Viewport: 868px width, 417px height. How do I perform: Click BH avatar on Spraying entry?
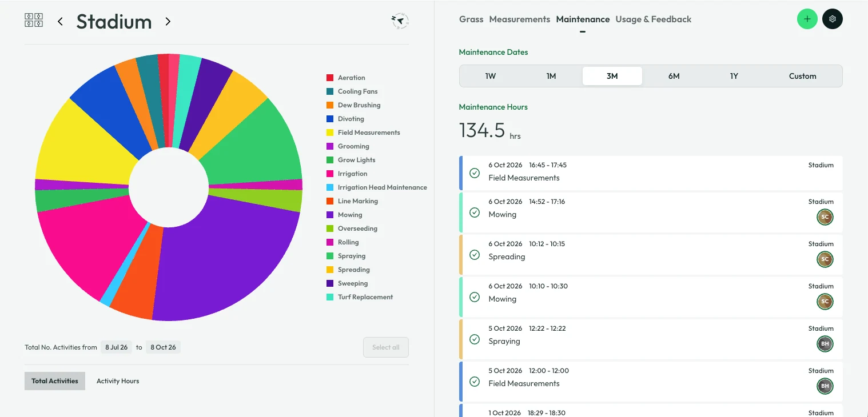[x=825, y=344]
